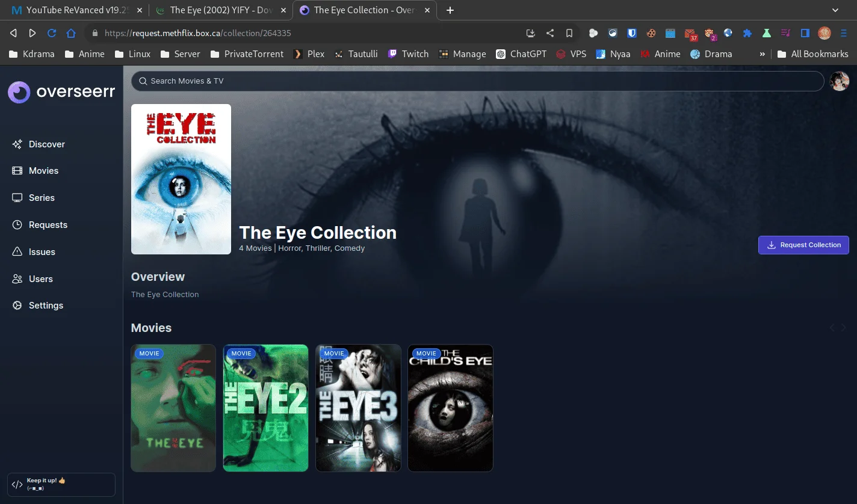Open the tab search dropdown arrow
857x504 pixels.
tap(835, 10)
